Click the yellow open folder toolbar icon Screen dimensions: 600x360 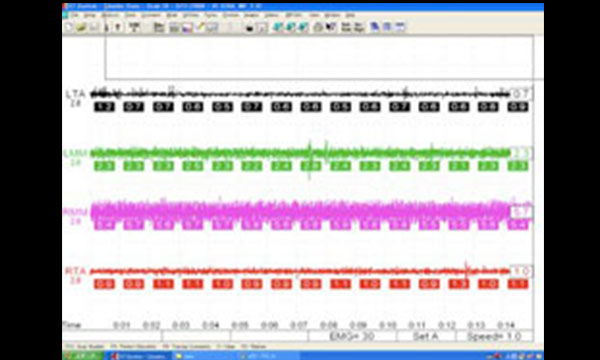coord(81,27)
